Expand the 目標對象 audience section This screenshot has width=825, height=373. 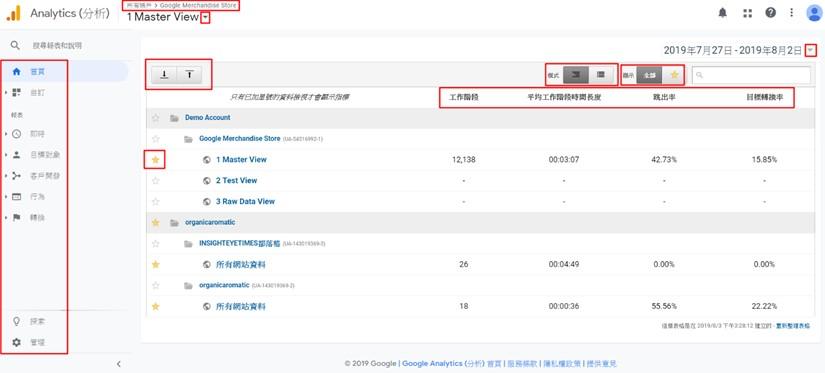(6, 155)
